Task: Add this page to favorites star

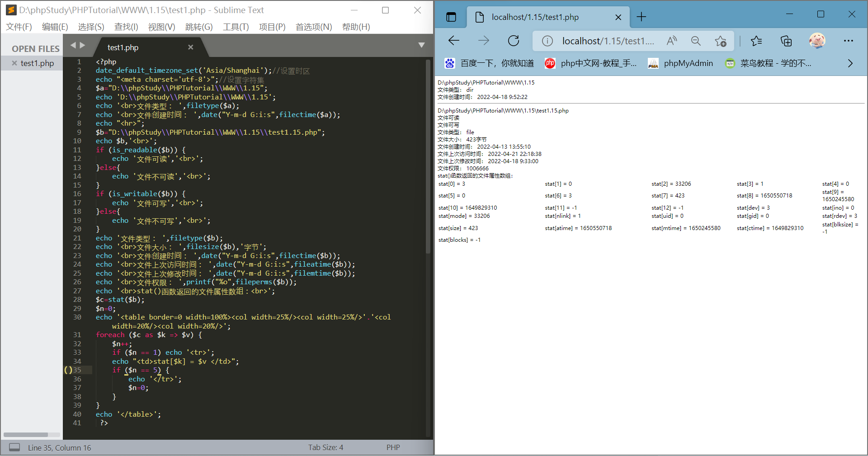Action: tap(721, 41)
